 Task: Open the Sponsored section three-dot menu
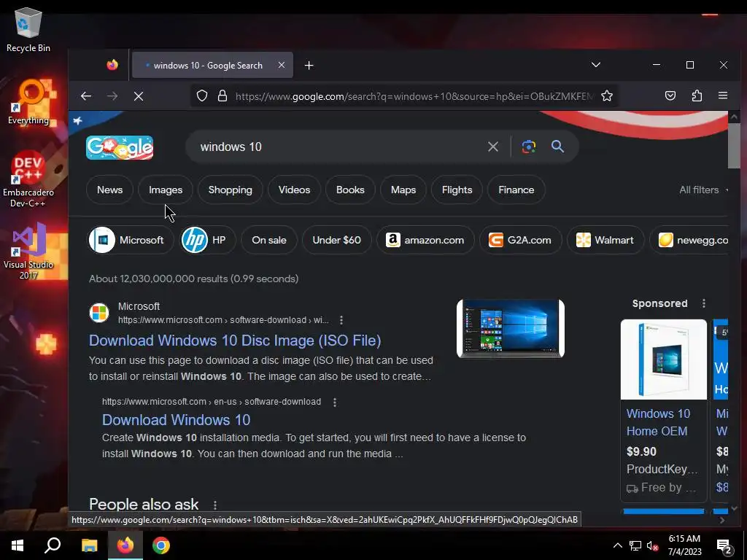[704, 303]
